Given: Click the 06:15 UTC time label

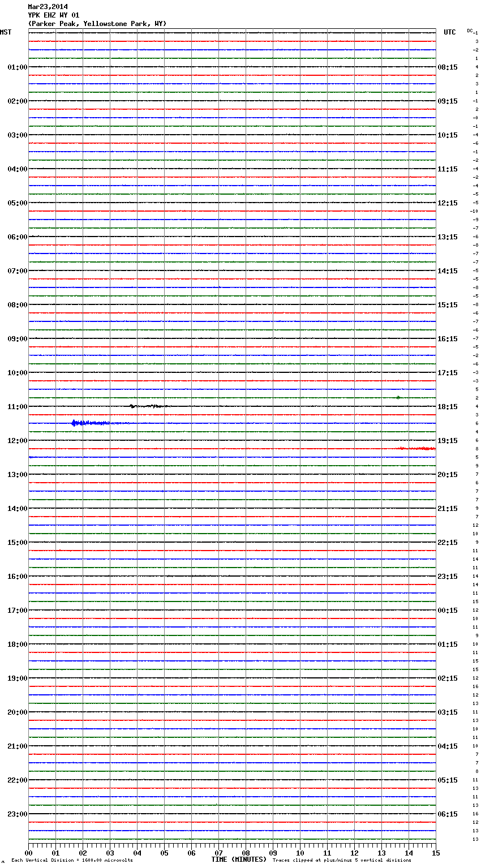Looking at the screenshot, I should click(x=448, y=814).
